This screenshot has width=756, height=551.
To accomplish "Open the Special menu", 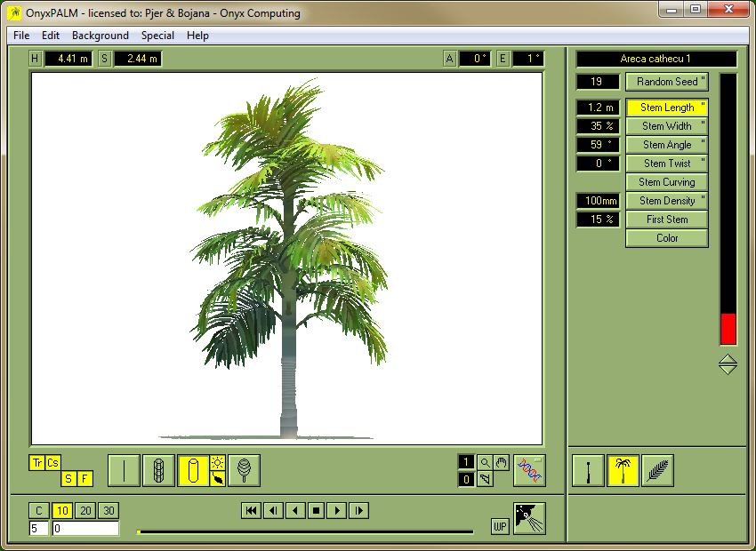I will click(x=157, y=36).
